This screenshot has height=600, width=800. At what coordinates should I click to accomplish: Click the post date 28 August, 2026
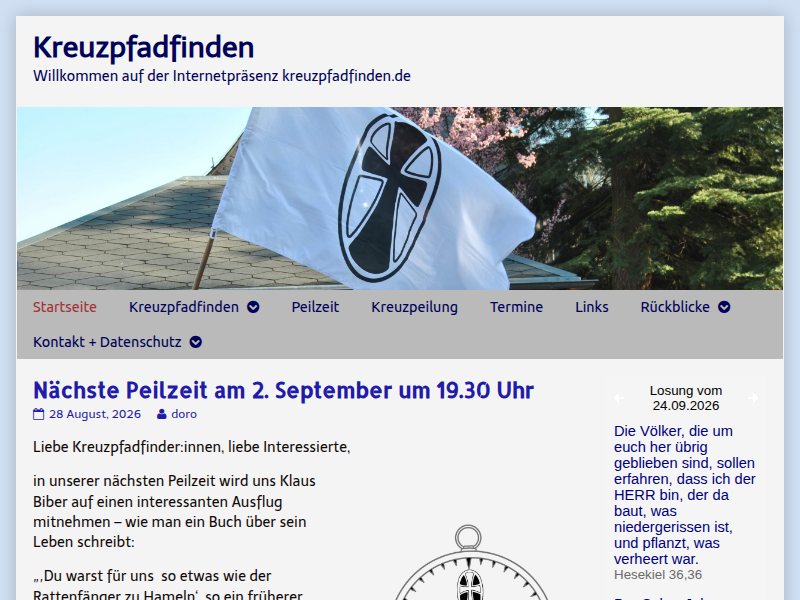(x=95, y=414)
